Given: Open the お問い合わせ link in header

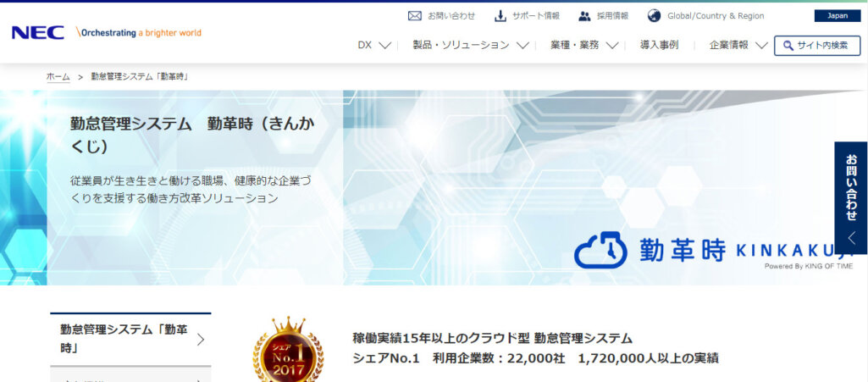Looking at the screenshot, I should point(451,16).
